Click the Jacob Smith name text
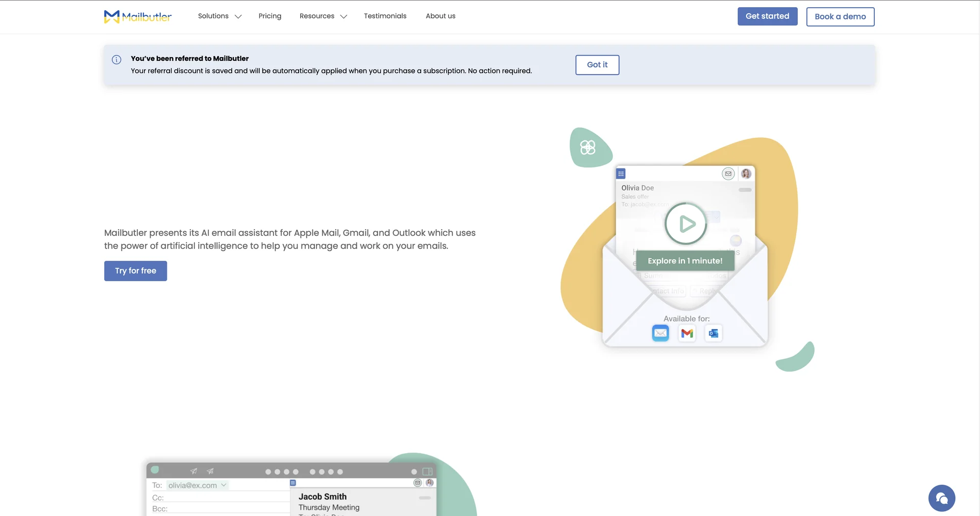980x516 pixels. tap(323, 497)
